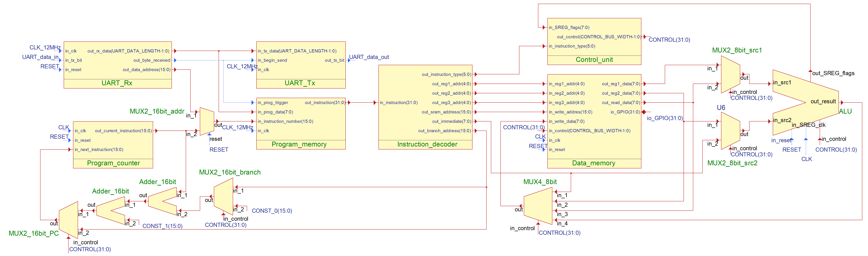This screenshot has width=868, height=256.
Task: Click the Program_counter block name
Action: 114,163
